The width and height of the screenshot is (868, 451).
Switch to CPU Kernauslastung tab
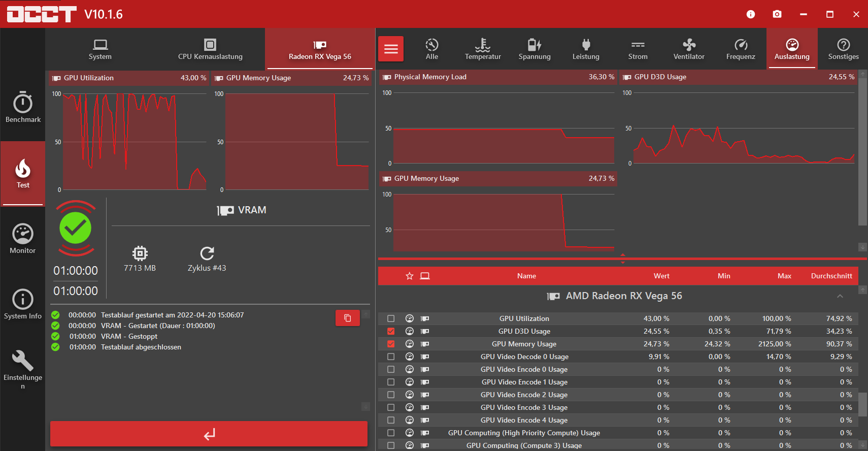coord(210,49)
